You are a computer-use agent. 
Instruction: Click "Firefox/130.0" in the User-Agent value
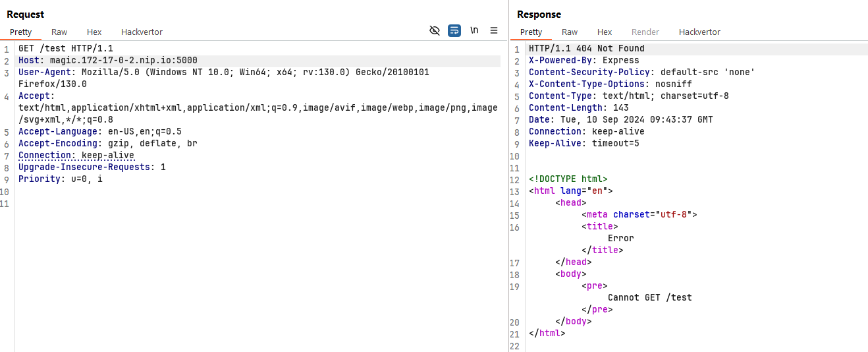pyautogui.click(x=53, y=84)
